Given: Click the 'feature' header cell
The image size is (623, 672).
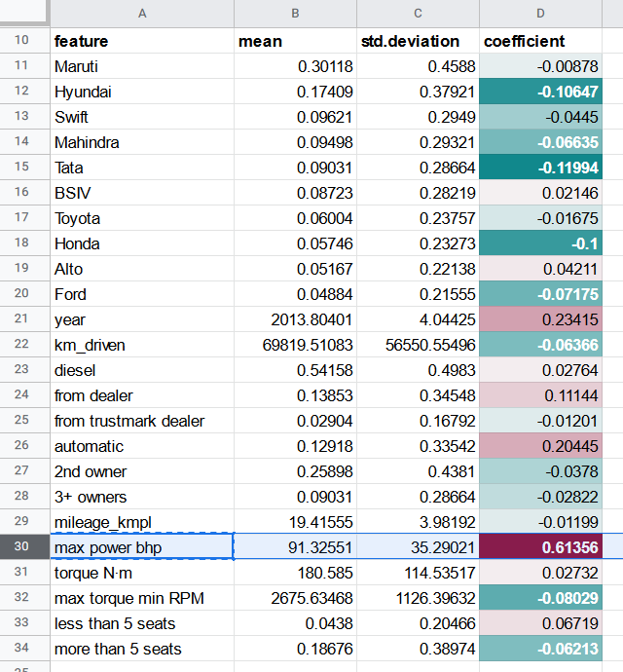Looking at the screenshot, I should click(x=142, y=41).
